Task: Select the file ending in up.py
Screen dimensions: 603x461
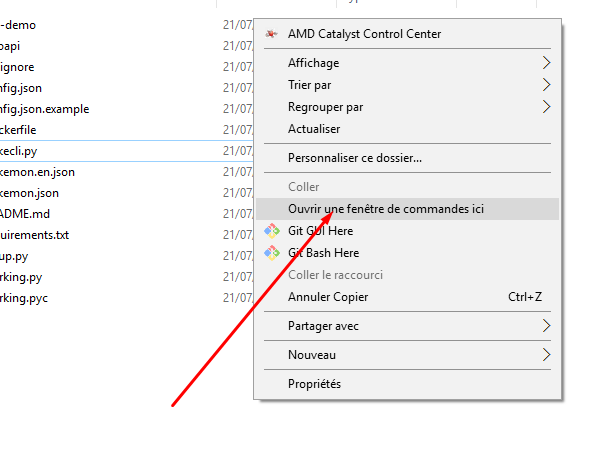Action: click(14, 256)
